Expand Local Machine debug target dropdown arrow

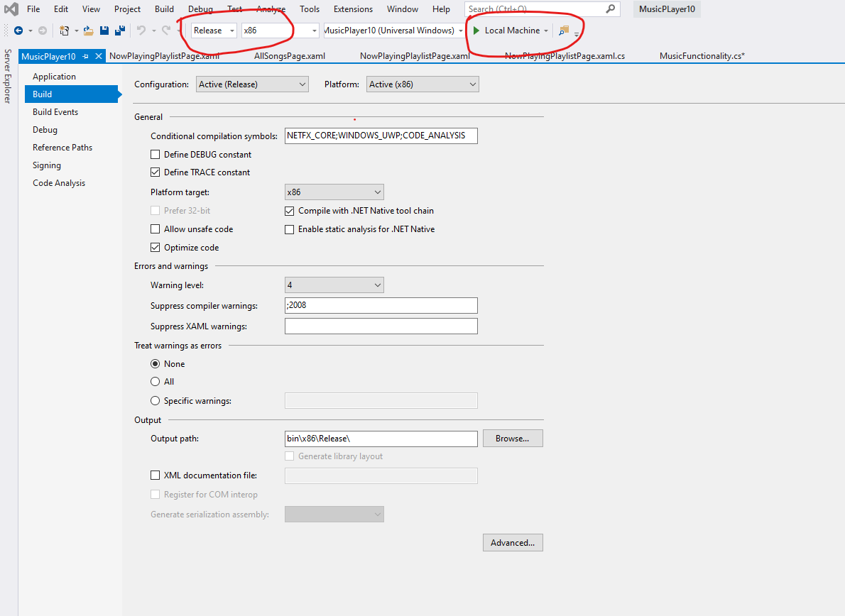[546, 31]
